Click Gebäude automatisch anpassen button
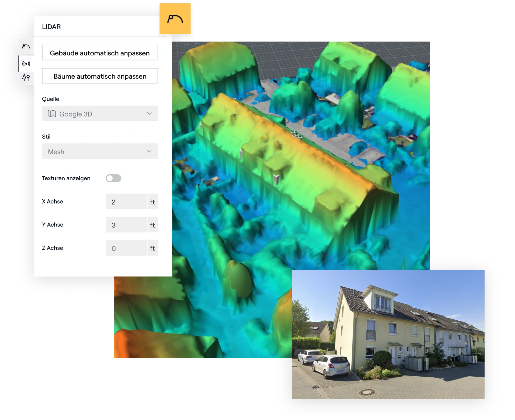The image size is (515, 420). [x=100, y=53]
